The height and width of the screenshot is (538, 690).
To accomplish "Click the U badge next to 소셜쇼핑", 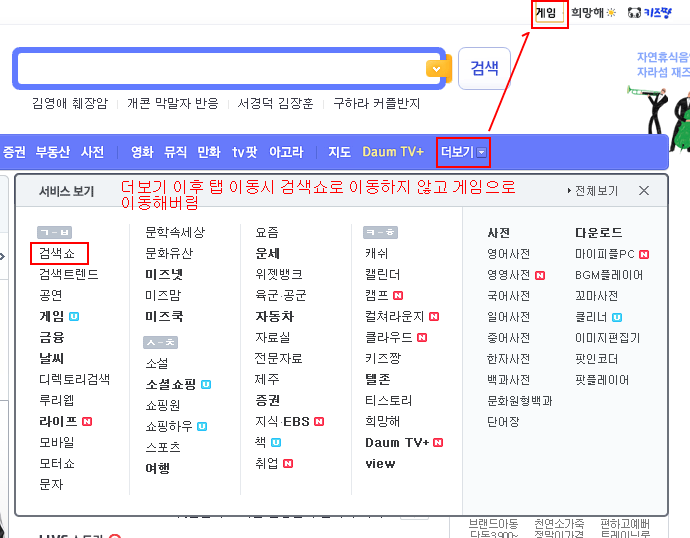I will (206, 384).
